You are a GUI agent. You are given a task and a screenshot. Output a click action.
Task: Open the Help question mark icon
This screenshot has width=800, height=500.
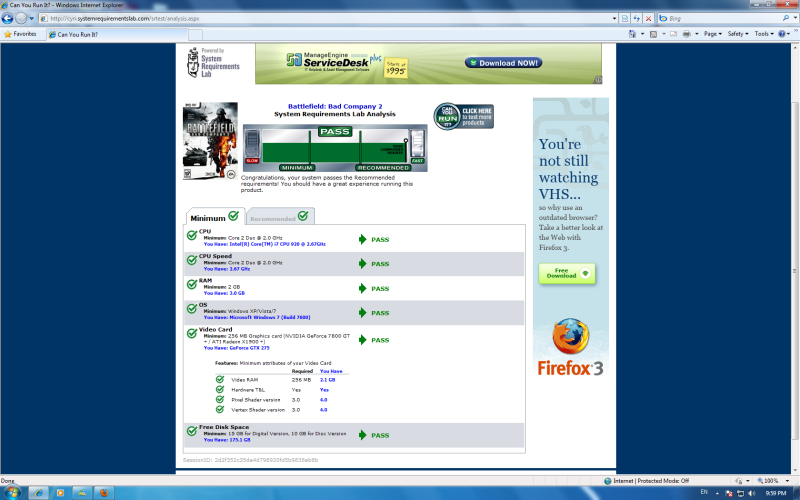(x=783, y=33)
